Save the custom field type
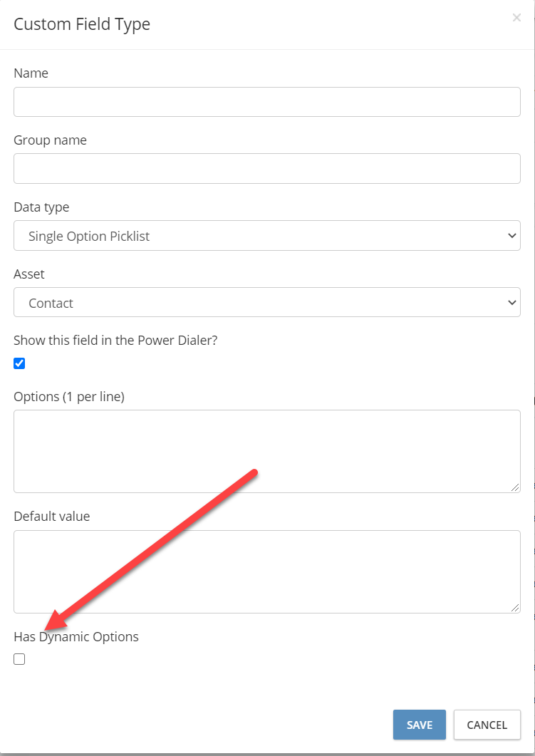Image resolution: width=535 pixels, height=756 pixels. click(x=420, y=725)
